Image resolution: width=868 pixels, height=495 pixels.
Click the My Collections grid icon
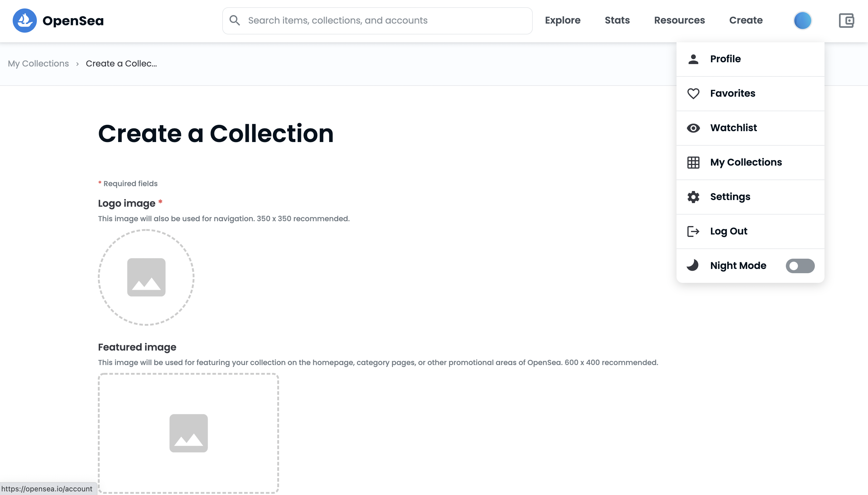(x=693, y=163)
